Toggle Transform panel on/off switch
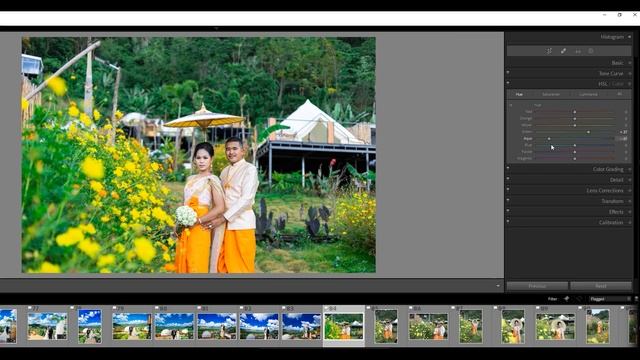 click(x=508, y=200)
